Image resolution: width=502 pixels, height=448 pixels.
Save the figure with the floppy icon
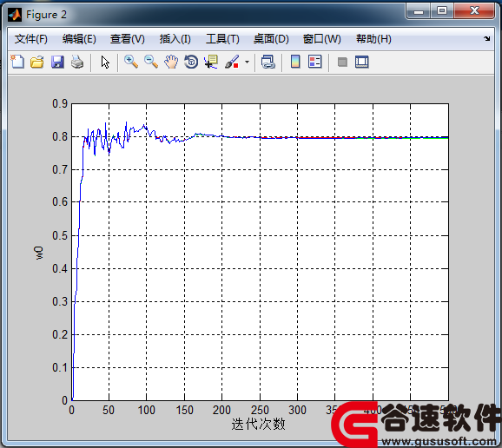(57, 62)
